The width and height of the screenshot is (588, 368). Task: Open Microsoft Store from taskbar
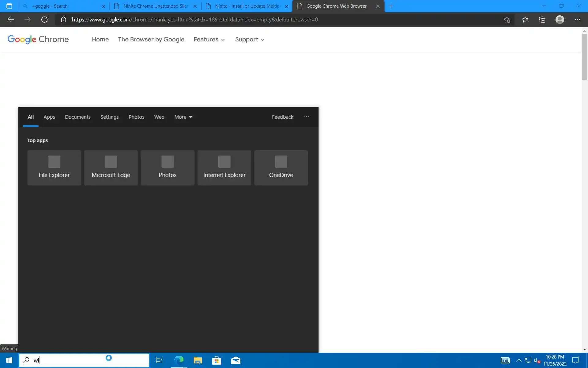pos(217,360)
